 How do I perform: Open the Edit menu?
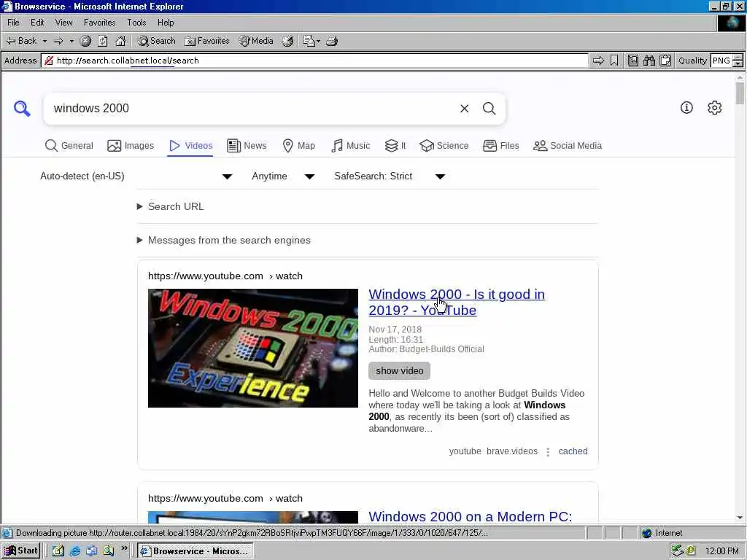[x=37, y=23]
